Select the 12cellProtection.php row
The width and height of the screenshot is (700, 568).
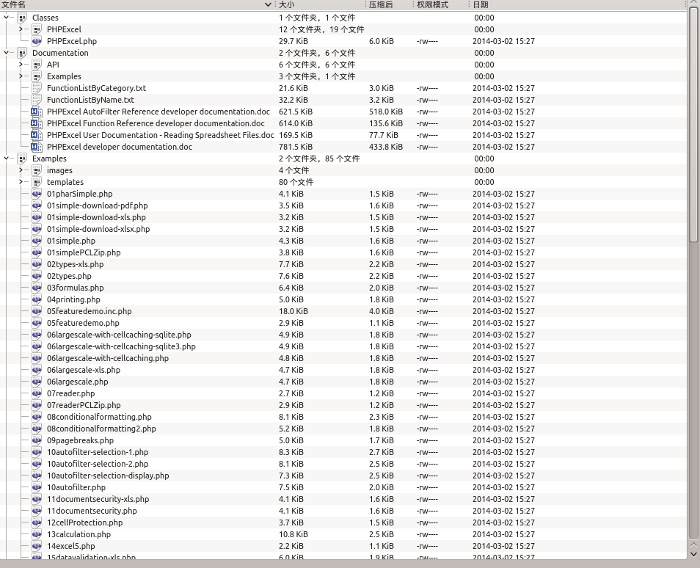point(343,522)
